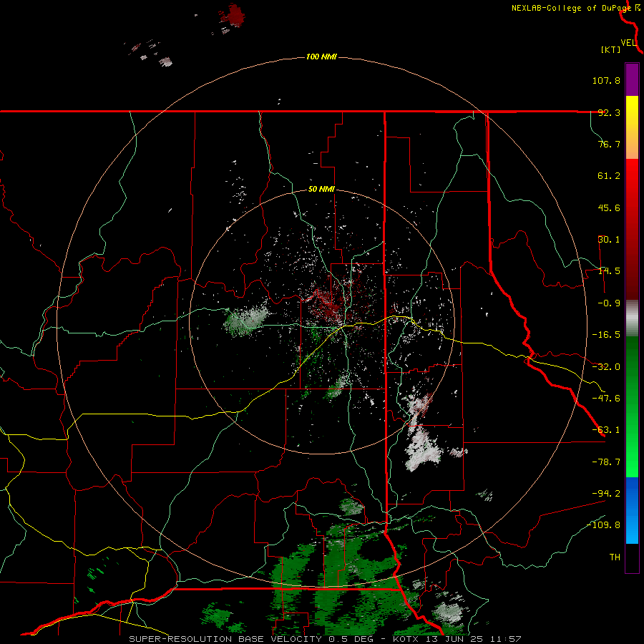This screenshot has height=644, width=644.
Task: Select the 76.7 scale value
Action: [609, 144]
